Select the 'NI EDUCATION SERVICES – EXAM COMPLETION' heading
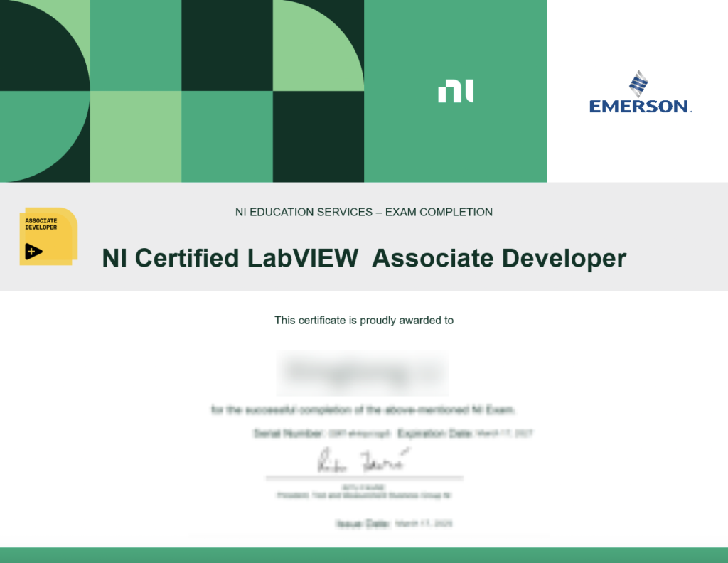The width and height of the screenshot is (728, 563). 363,212
